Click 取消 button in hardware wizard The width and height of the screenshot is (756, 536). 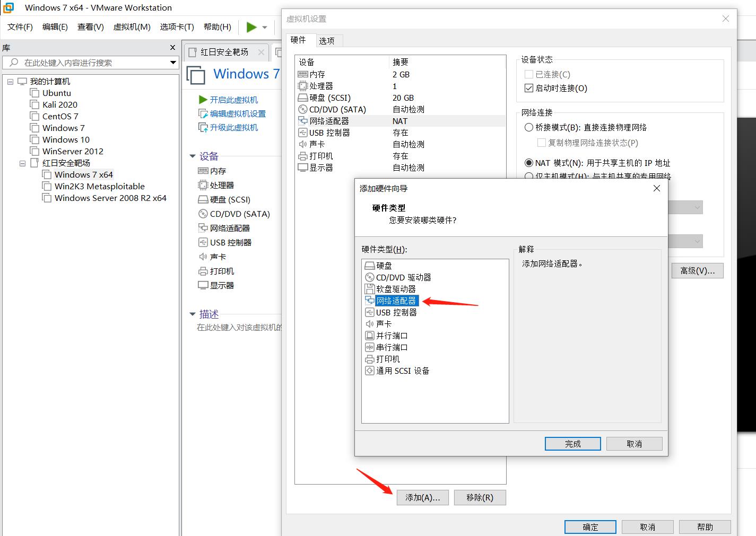635,444
